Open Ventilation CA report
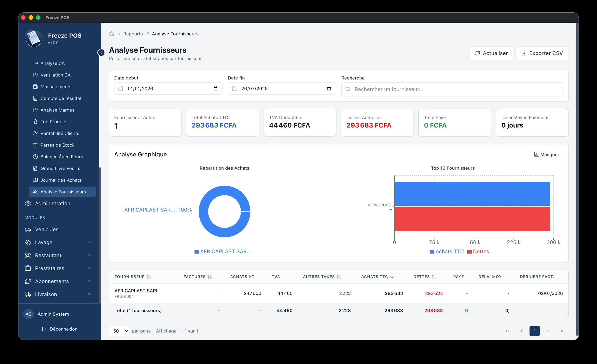Screen dimensions: 597x364 click(x=62, y=75)
